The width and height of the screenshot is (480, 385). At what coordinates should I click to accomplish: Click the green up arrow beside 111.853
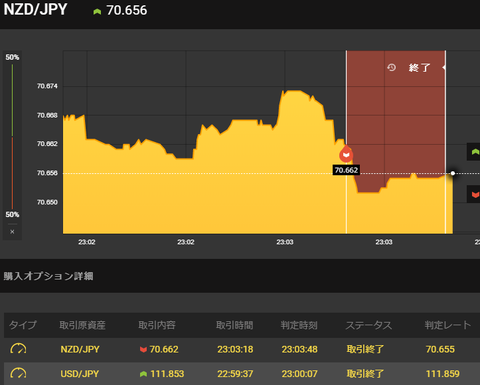[143, 374]
